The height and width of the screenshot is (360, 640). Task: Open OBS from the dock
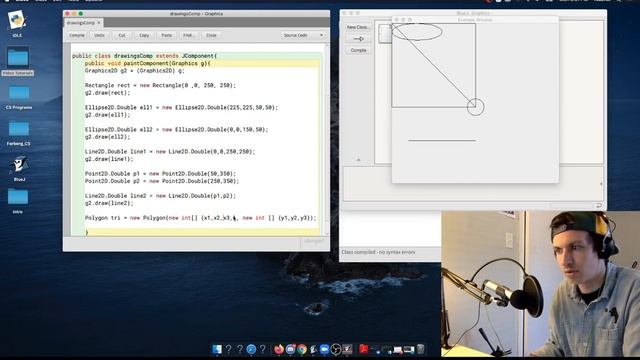pyautogui.click(x=336, y=349)
